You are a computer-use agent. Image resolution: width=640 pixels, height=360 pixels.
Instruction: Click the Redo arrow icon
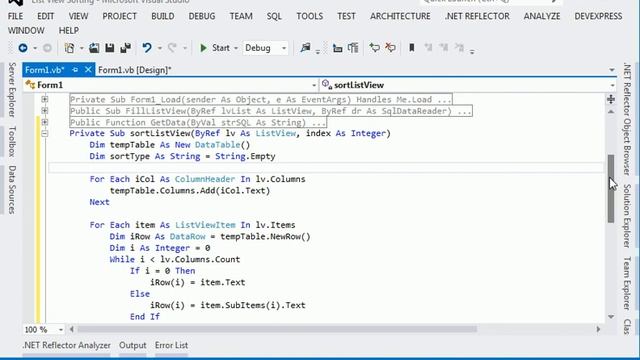[172, 48]
